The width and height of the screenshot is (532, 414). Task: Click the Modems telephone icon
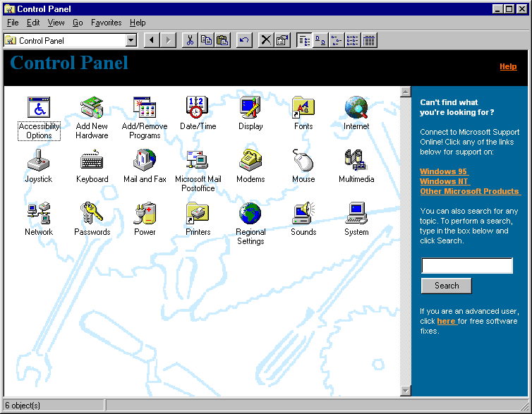(x=250, y=160)
